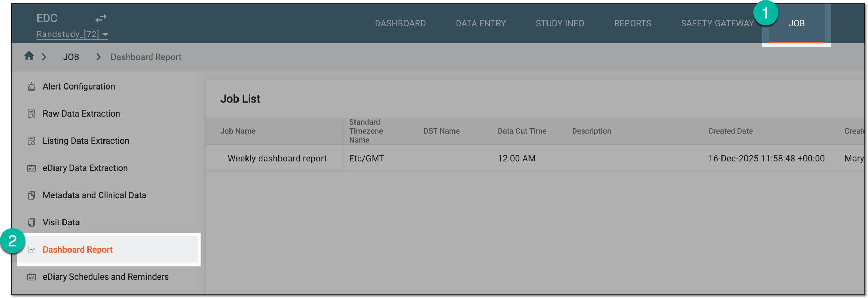The image size is (868, 298).
Task: Click the EDC application title
Action: (47, 18)
